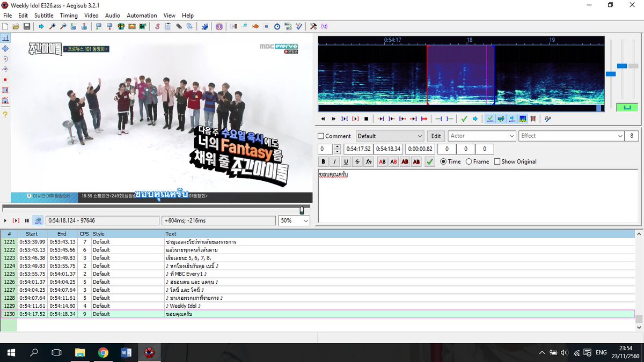
Task: Go to previous line in audio
Action: point(323,119)
